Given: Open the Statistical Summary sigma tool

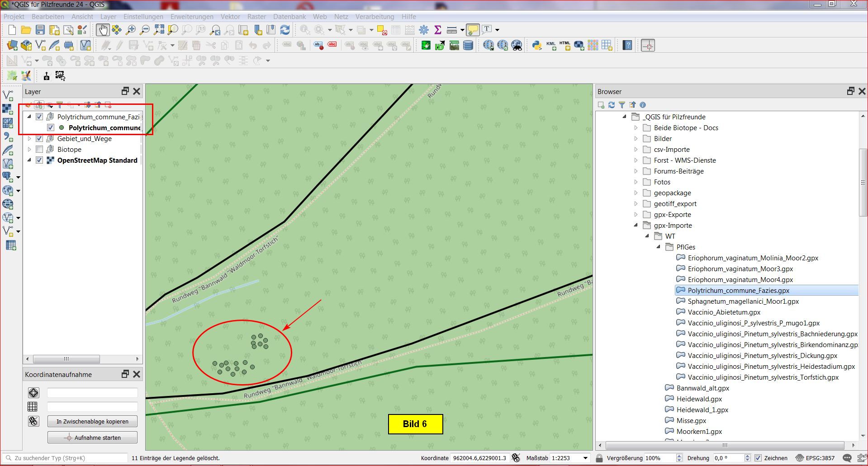Looking at the screenshot, I should [x=437, y=30].
